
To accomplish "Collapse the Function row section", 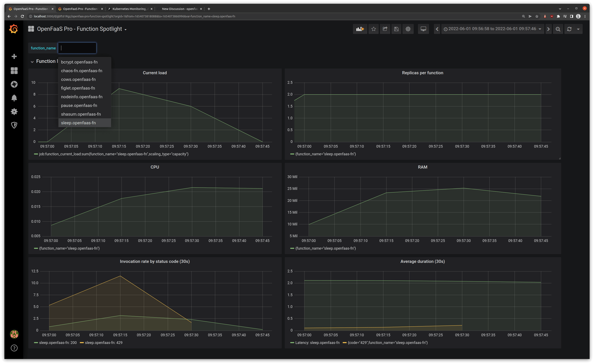I will [x=32, y=61].
